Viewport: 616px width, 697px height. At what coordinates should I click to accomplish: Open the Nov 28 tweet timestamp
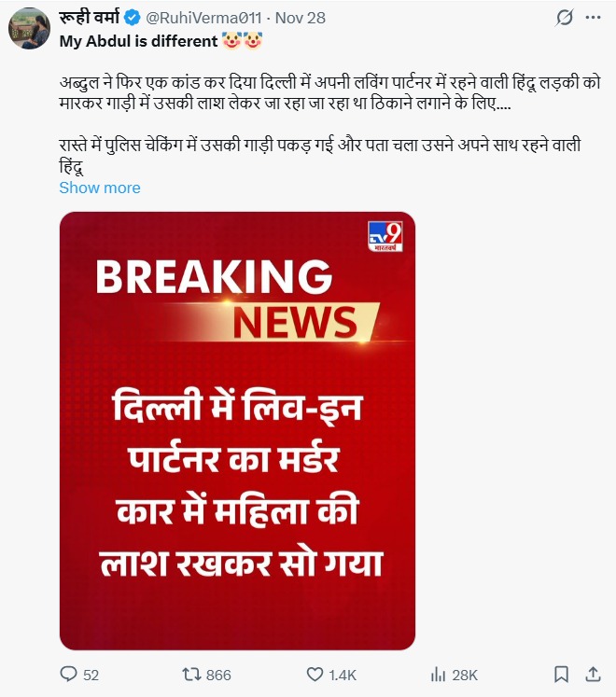(x=301, y=18)
